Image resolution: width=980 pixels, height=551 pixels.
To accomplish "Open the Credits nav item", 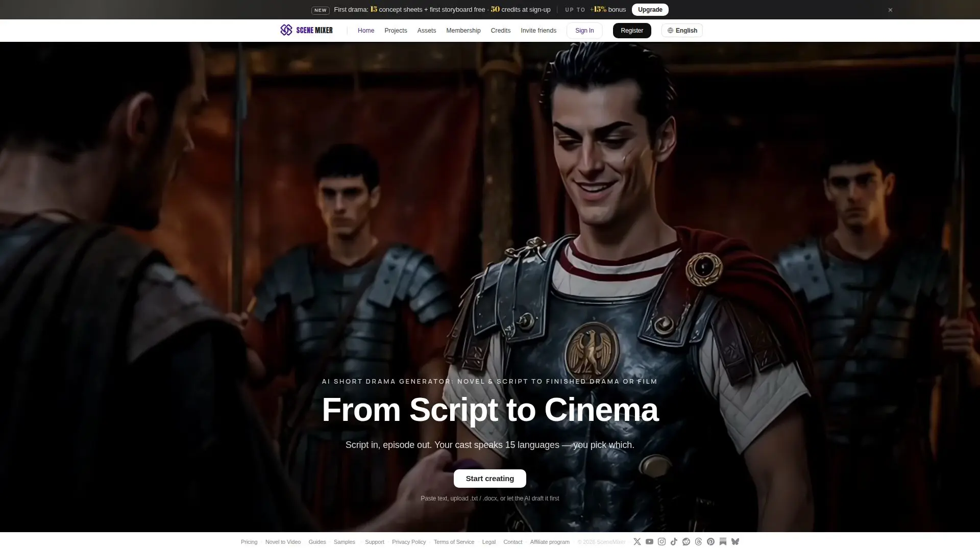I will [501, 31].
